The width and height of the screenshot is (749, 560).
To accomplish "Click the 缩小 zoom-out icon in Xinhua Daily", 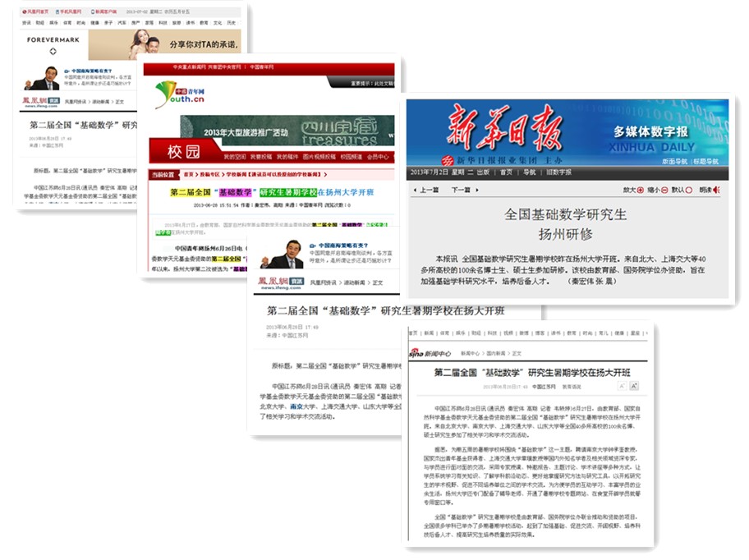I will click(664, 190).
